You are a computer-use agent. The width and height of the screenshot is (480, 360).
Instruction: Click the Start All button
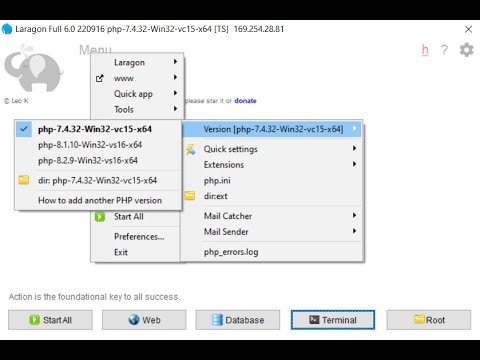(50, 320)
